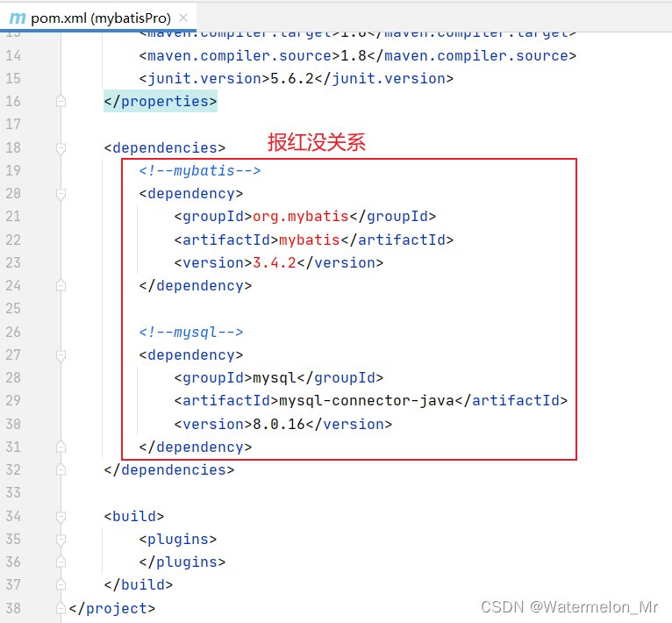Fold end marker of dependency at line 24
Viewport: 672px width, 623px height.
pyautogui.click(x=61, y=285)
